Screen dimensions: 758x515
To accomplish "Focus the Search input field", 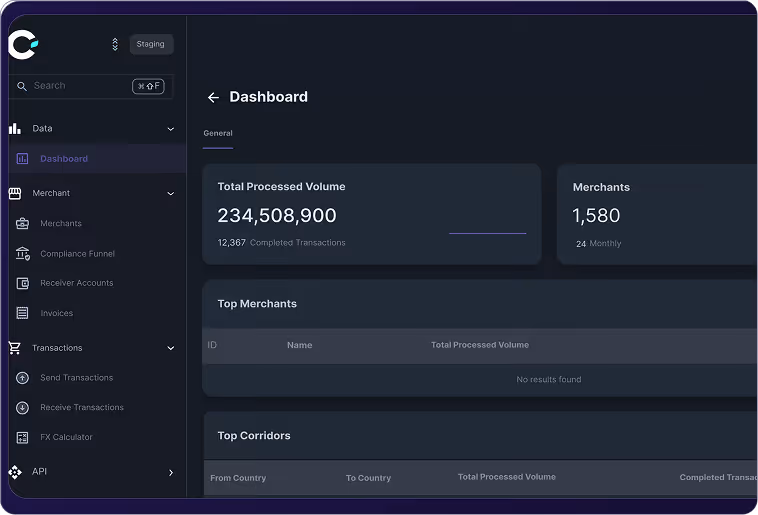I will pos(91,86).
